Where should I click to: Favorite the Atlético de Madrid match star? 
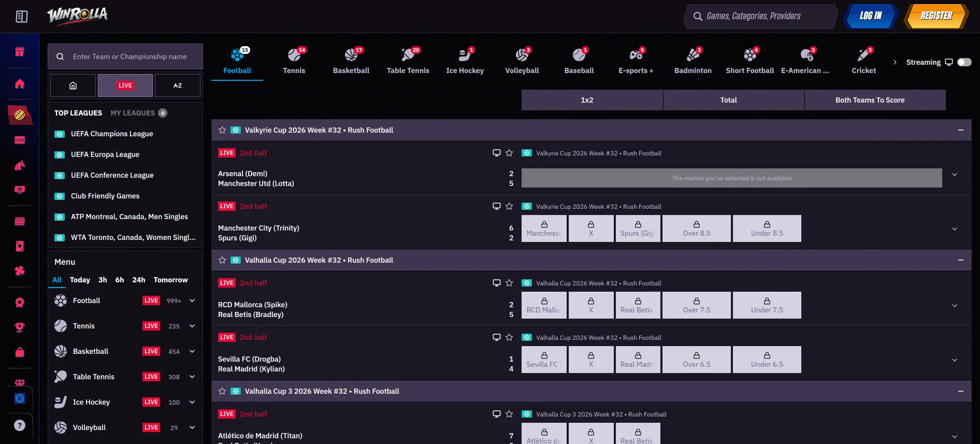pos(509,414)
